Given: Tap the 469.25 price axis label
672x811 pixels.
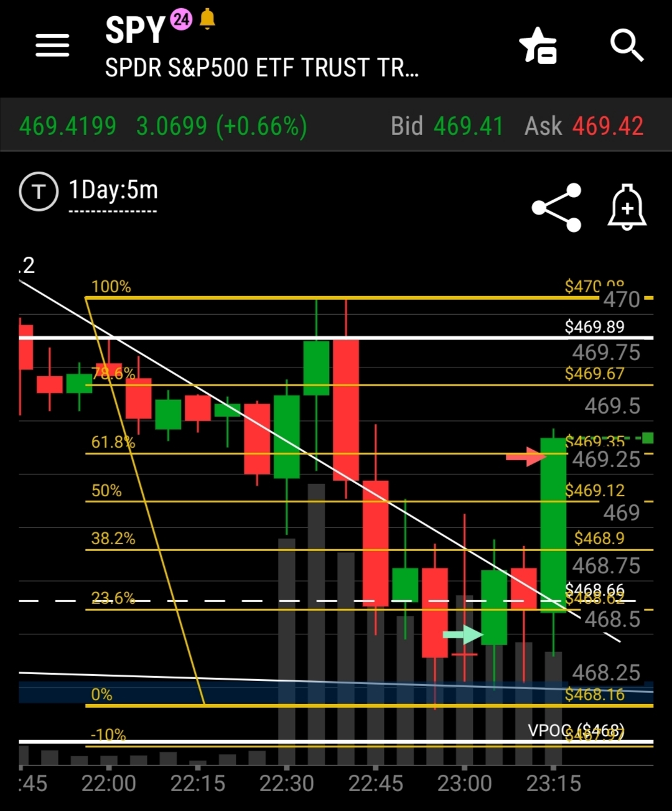Looking at the screenshot, I should click(606, 460).
